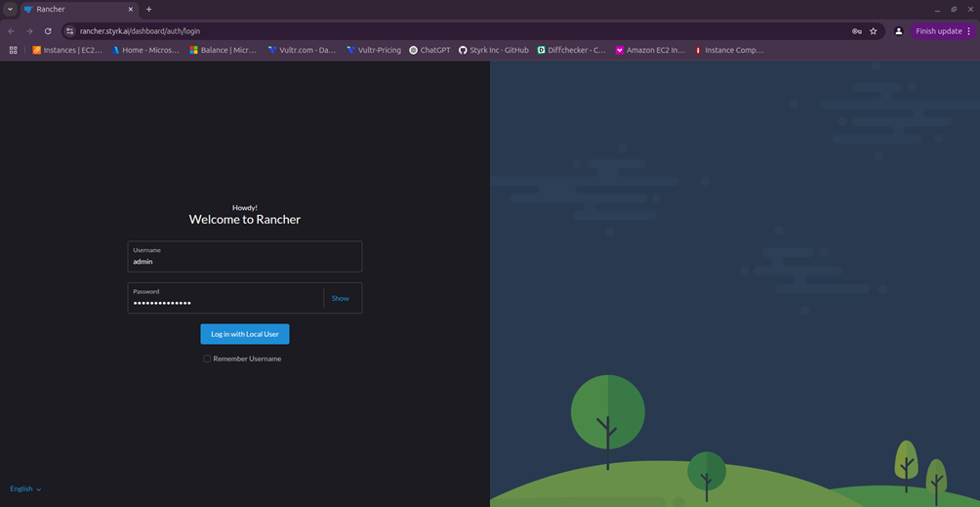Open the Chrome profile avatar icon

899,31
